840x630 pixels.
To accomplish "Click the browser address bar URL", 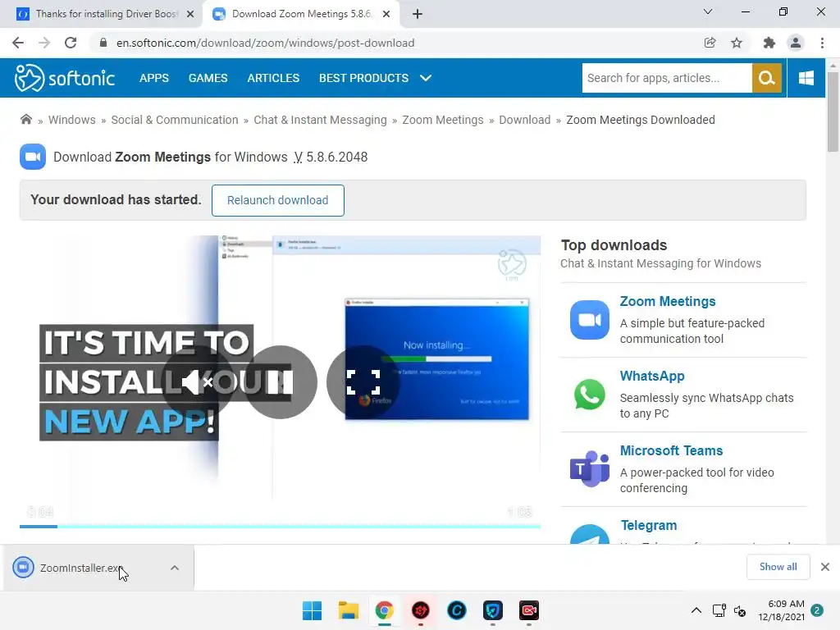I will (265, 43).
